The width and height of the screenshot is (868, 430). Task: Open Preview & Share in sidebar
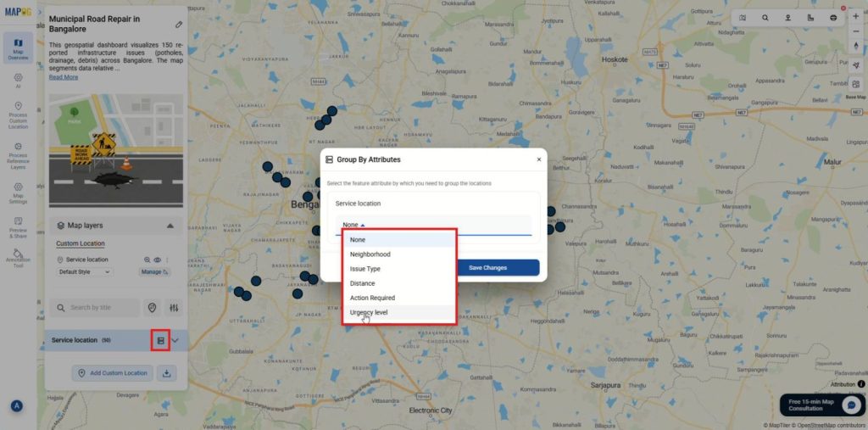tap(18, 228)
